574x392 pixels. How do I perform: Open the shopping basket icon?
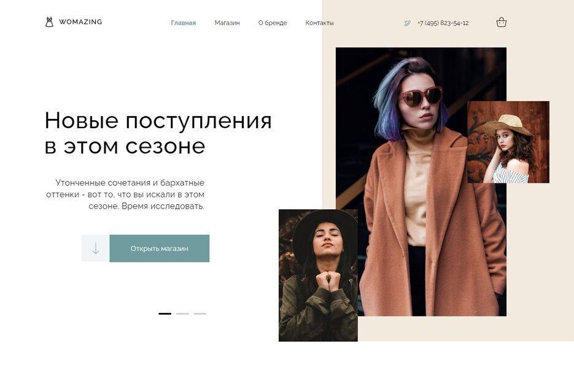pyautogui.click(x=501, y=22)
